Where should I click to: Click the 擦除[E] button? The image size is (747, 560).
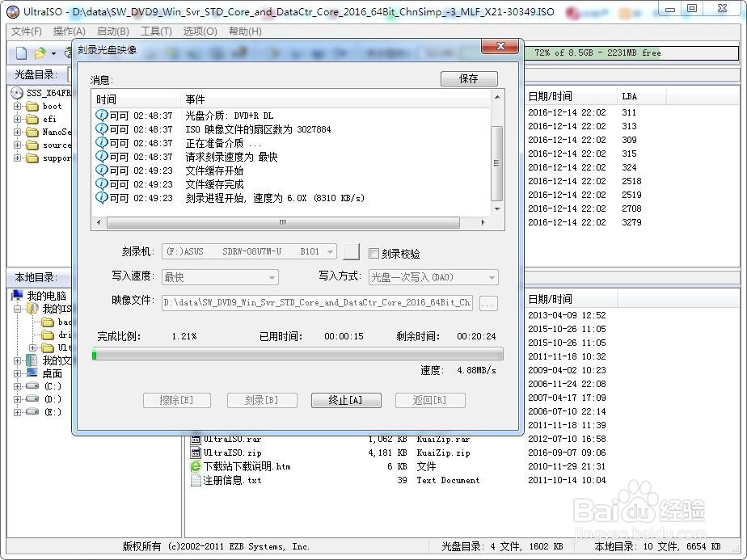pos(177,400)
